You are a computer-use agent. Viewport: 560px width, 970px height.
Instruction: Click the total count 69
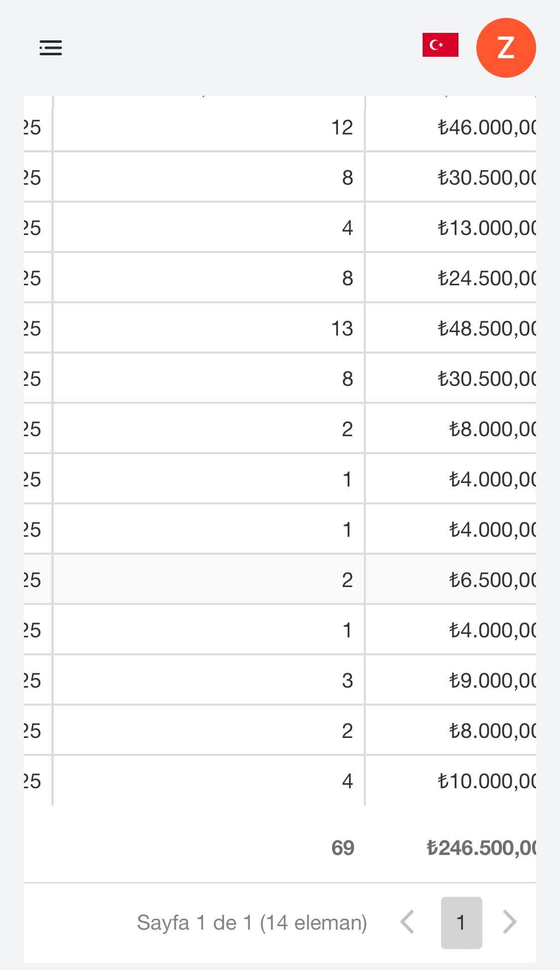coord(342,848)
